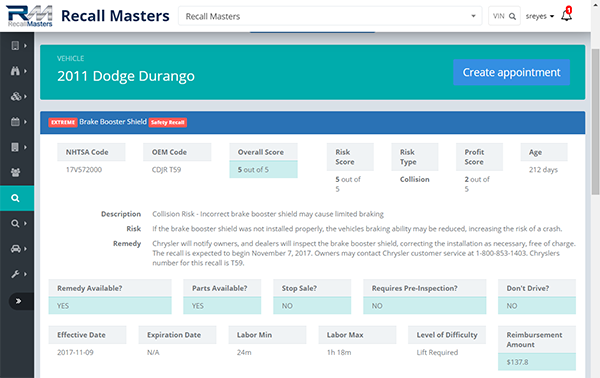The height and width of the screenshot is (378, 600).
Task: Expand the binoculars sidebar item arrow
Action: pos(25,71)
